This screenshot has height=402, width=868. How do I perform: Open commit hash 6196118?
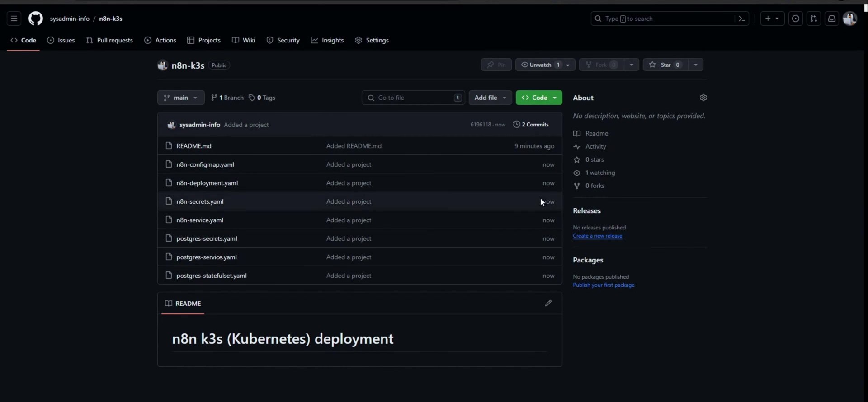pyautogui.click(x=481, y=125)
